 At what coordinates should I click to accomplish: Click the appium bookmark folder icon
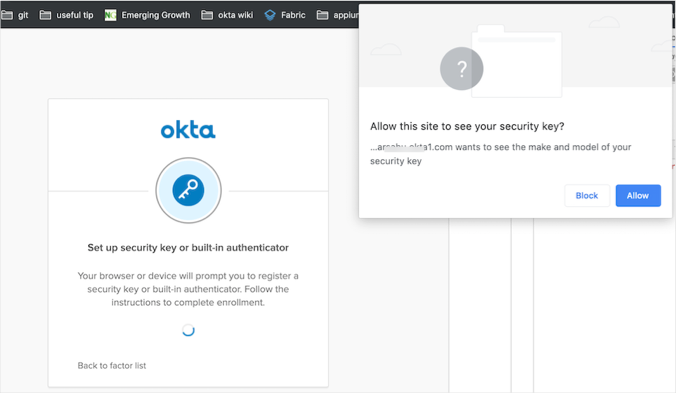322,15
